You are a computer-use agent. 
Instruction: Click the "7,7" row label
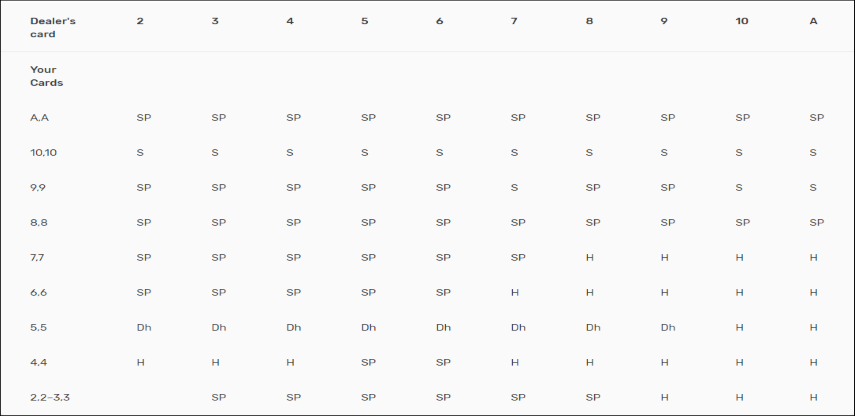39,257
